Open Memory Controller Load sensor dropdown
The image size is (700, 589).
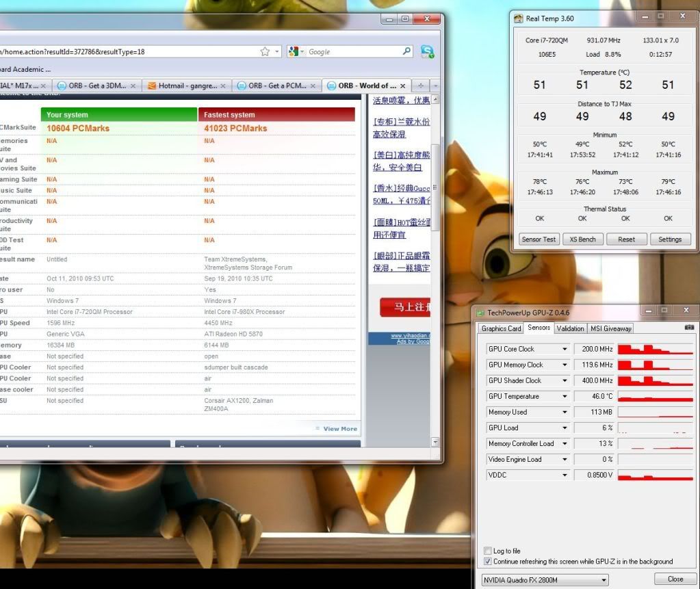pos(565,443)
